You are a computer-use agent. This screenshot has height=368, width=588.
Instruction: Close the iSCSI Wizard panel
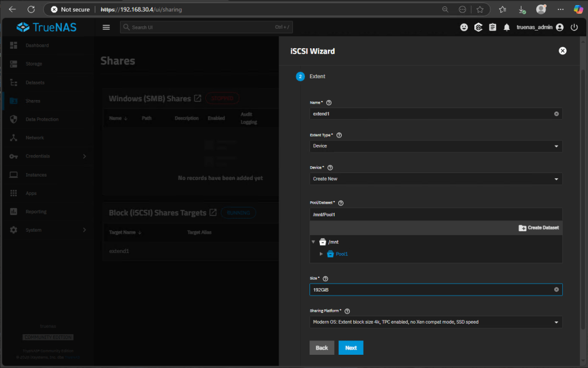(x=563, y=51)
